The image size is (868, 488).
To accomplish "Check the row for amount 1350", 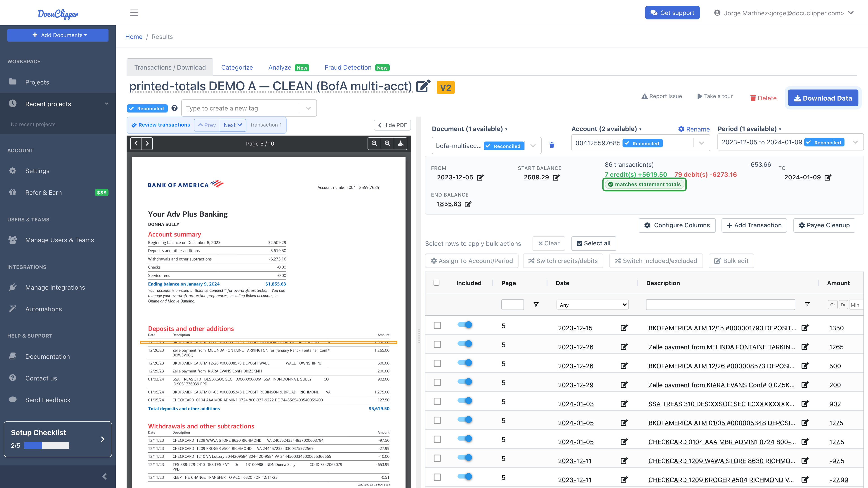I will [437, 325].
